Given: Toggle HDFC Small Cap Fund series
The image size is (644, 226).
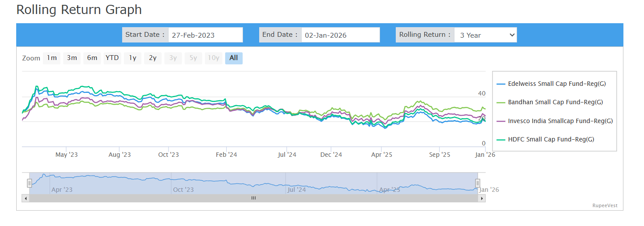Looking at the screenshot, I should (x=551, y=140).
